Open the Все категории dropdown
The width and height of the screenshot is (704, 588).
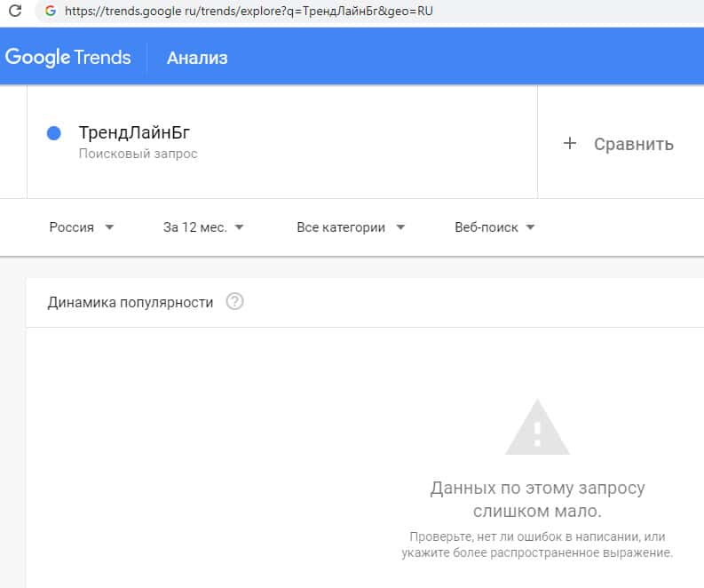coord(351,227)
